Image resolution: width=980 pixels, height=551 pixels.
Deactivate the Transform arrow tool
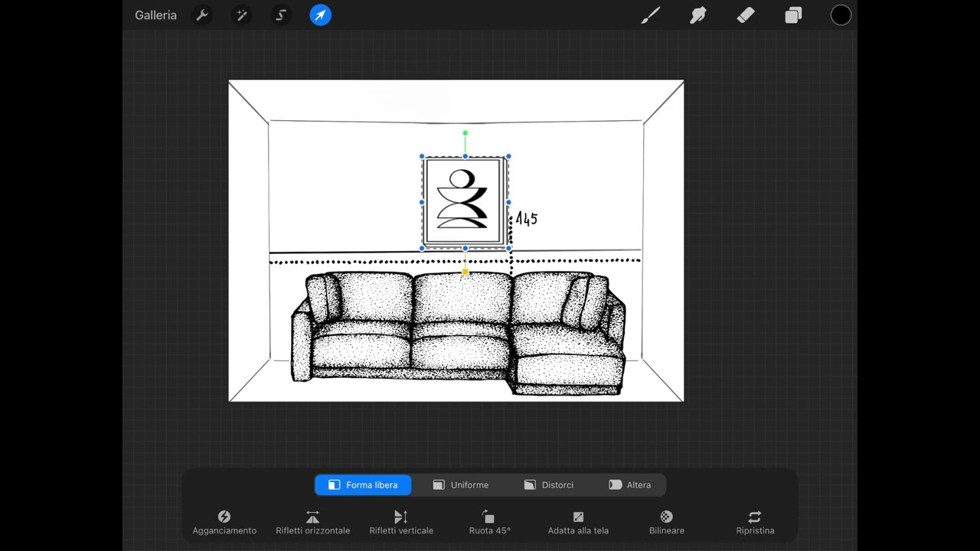pos(321,15)
